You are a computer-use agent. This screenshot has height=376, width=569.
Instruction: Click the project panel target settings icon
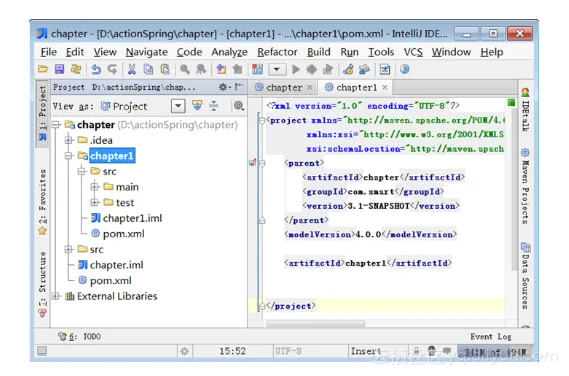click(x=238, y=106)
